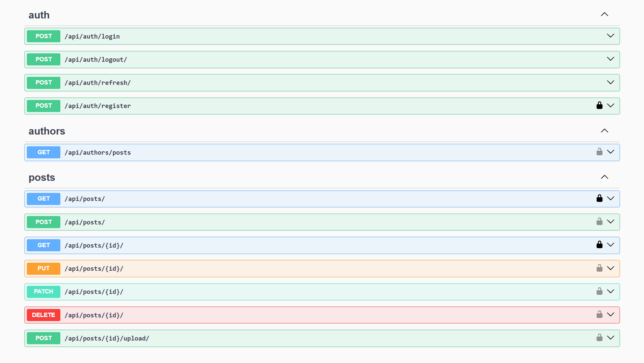Collapse the auth section using its chevron
The image size is (644, 363).
pyautogui.click(x=605, y=14)
